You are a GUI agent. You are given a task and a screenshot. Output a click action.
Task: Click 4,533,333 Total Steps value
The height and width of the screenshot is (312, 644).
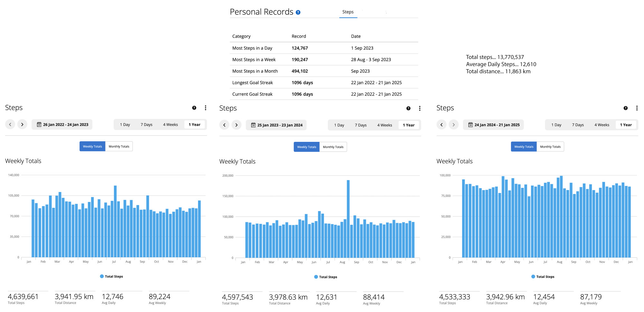(x=455, y=297)
